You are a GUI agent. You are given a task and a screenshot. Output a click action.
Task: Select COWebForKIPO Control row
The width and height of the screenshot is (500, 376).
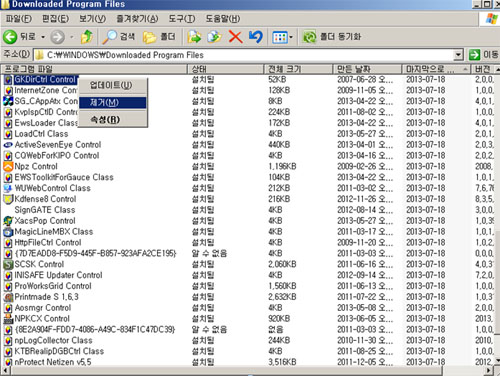click(x=248, y=156)
